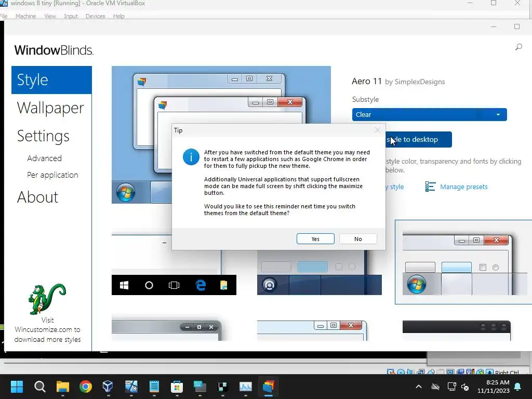The height and width of the screenshot is (399, 532).
Task: Open File Explorer from the taskbar
Action: pyautogui.click(x=63, y=387)
